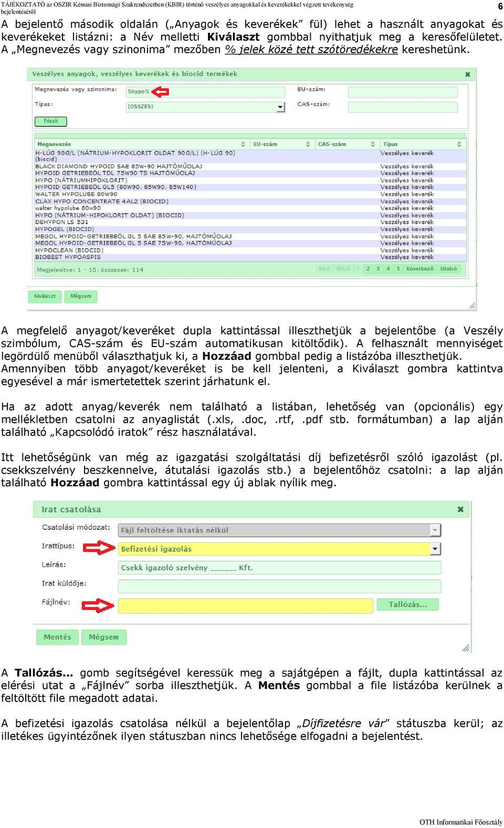Click the EU-szám input field

[403, 92]
